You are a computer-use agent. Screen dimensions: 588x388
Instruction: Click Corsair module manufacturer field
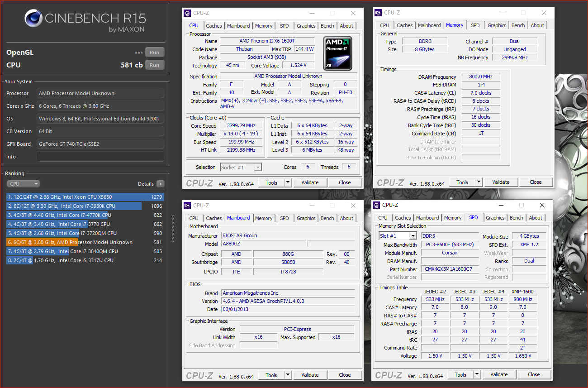tap(450, 253)
